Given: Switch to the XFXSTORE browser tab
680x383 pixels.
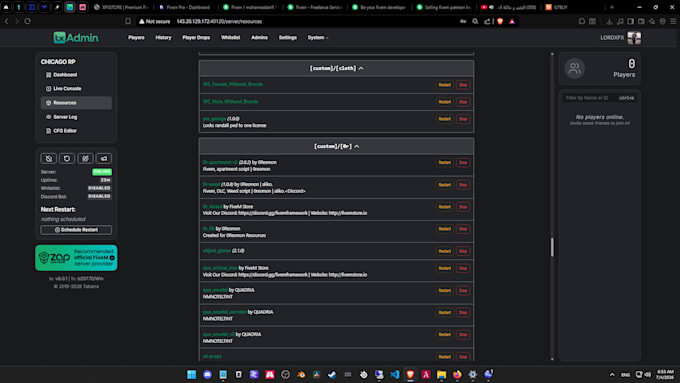Looking at the screenshot, I should tap(121, 7).
